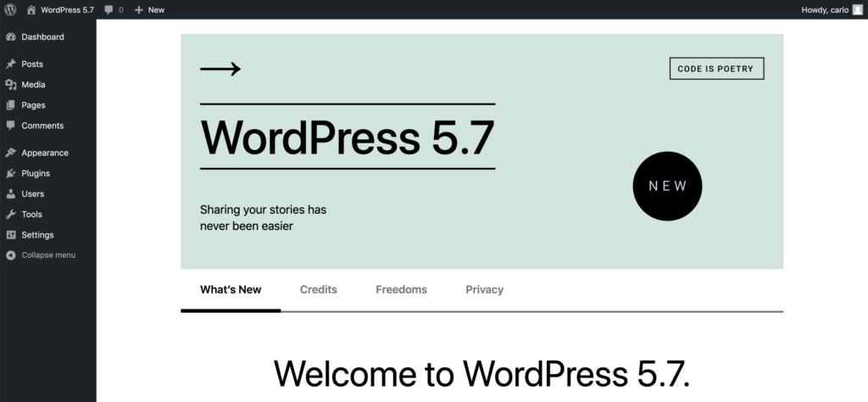
Task: Open the Dashboard menu item
Action: pyautogui.click(x=48, y=37)
